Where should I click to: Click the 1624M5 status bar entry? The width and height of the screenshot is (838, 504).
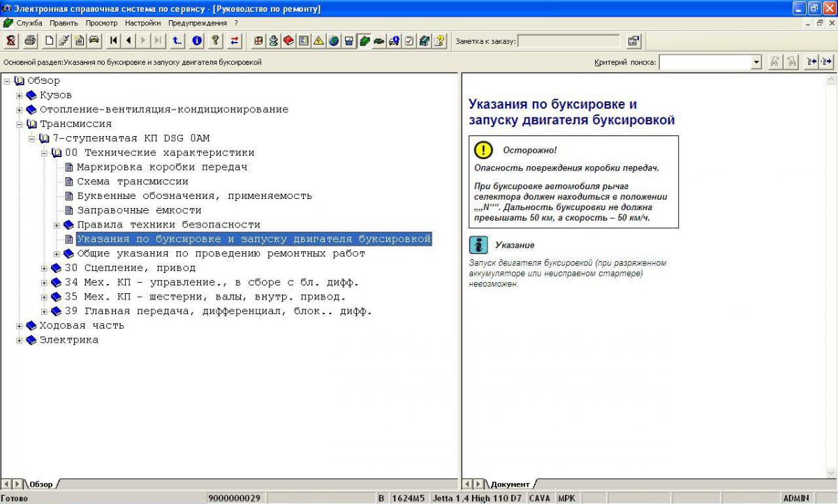[409, 498]
